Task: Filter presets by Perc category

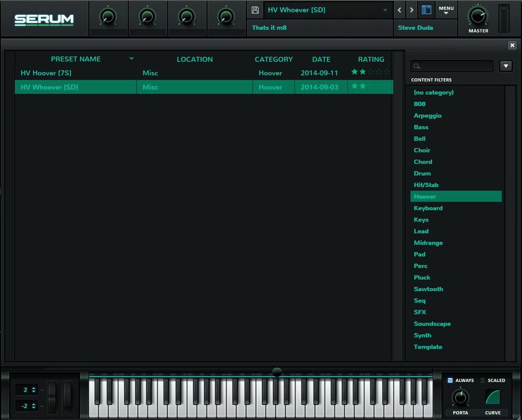Action: (421, 266)
